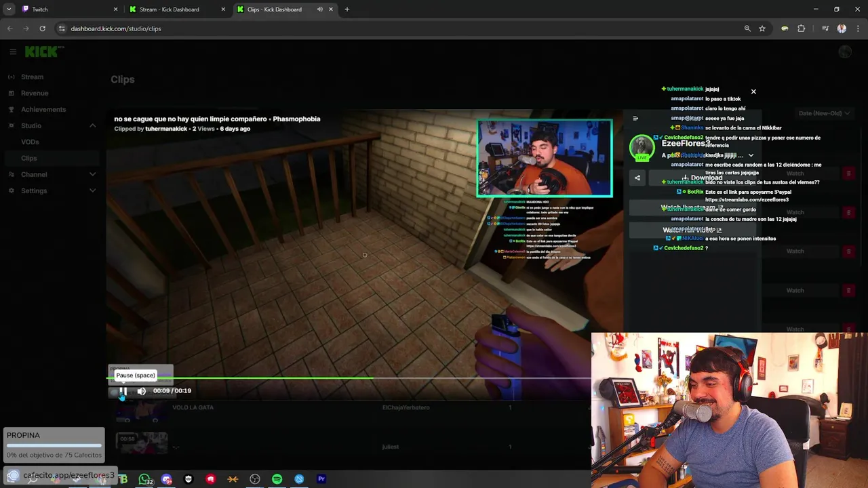Screen dimensions: 868x488
Task: Open the tab search dropdown
Action: point(9,9)
